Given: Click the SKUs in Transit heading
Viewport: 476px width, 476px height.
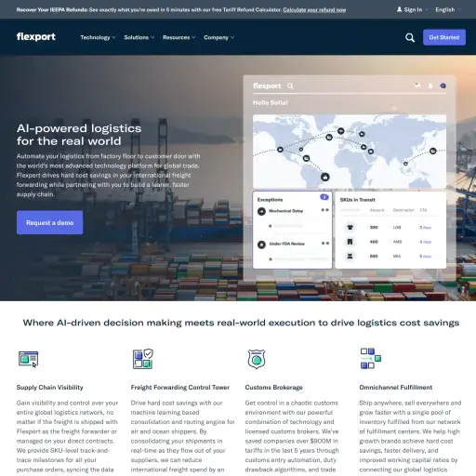Looking at the screenshot, I should tap(358, 200).
